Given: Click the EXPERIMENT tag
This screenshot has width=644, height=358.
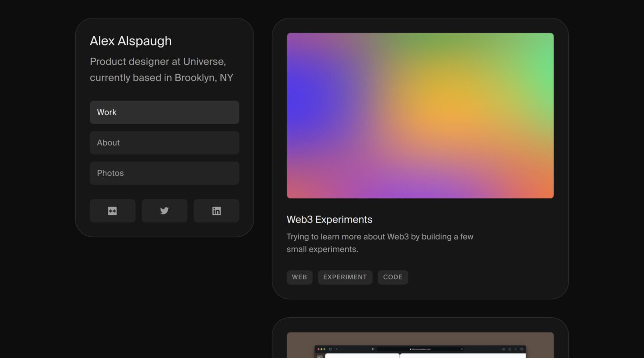Looking at the screenshot, I should 345,277.
